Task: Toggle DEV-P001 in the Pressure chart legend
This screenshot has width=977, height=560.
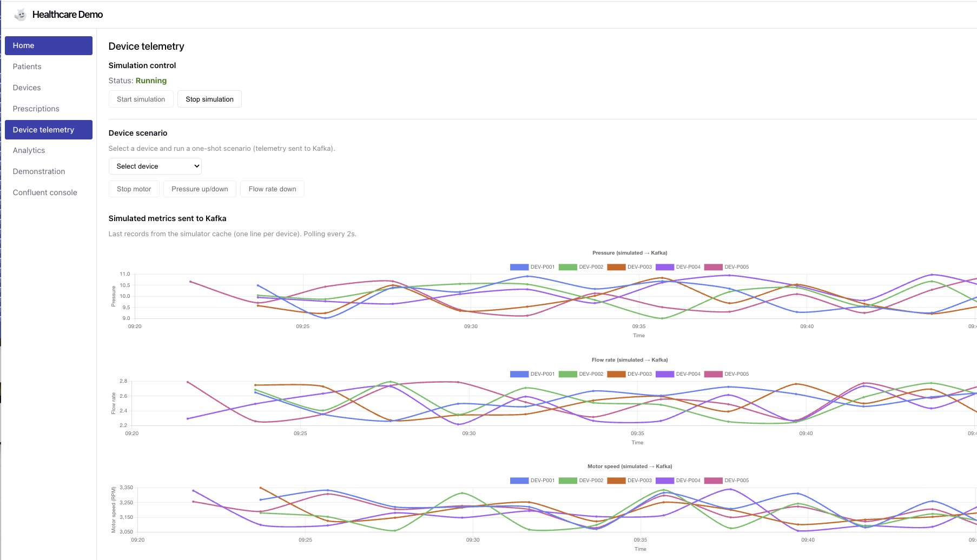Action: coord(532,267)
